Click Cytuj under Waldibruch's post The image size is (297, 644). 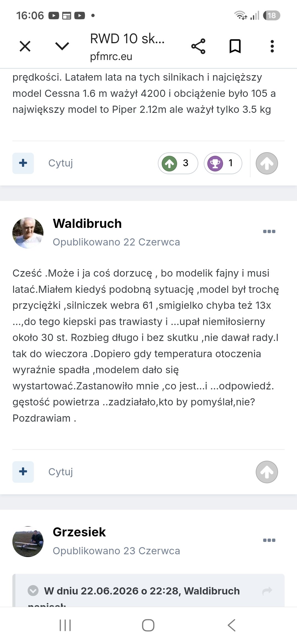point(61,472)
